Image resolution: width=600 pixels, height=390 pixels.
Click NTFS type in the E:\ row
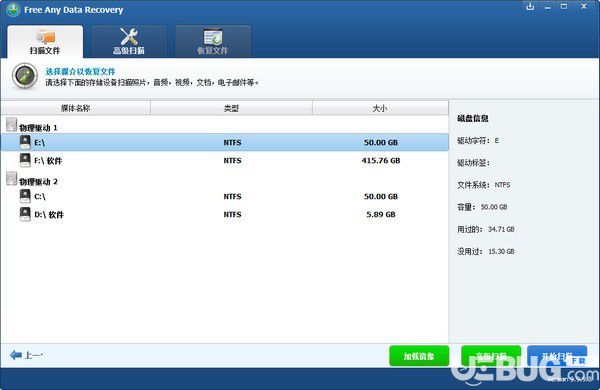[x=232, y=143]
